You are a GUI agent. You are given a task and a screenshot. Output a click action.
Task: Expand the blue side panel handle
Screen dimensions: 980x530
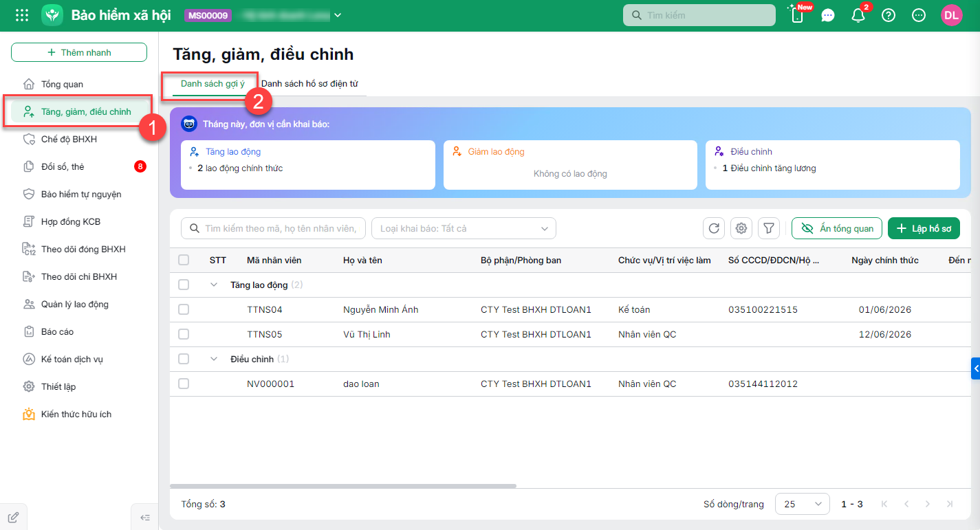(x=976, y=368)
